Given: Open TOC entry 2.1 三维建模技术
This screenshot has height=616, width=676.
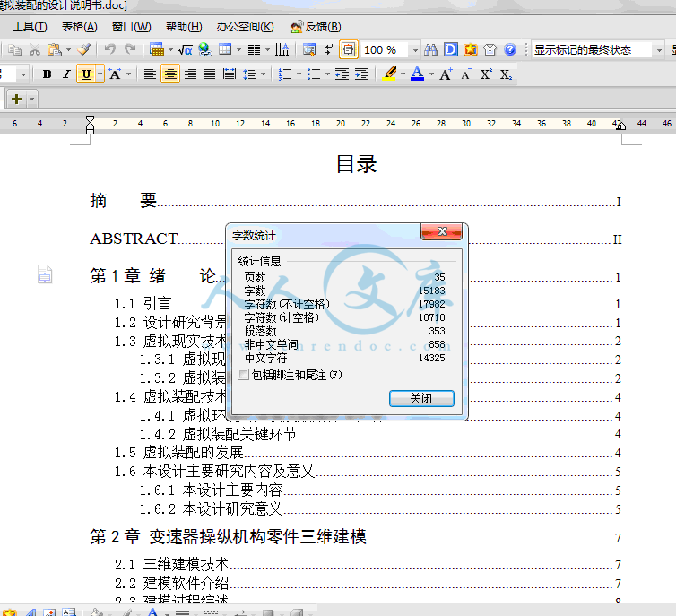Looking at the screenshot, I should point(368,564).
